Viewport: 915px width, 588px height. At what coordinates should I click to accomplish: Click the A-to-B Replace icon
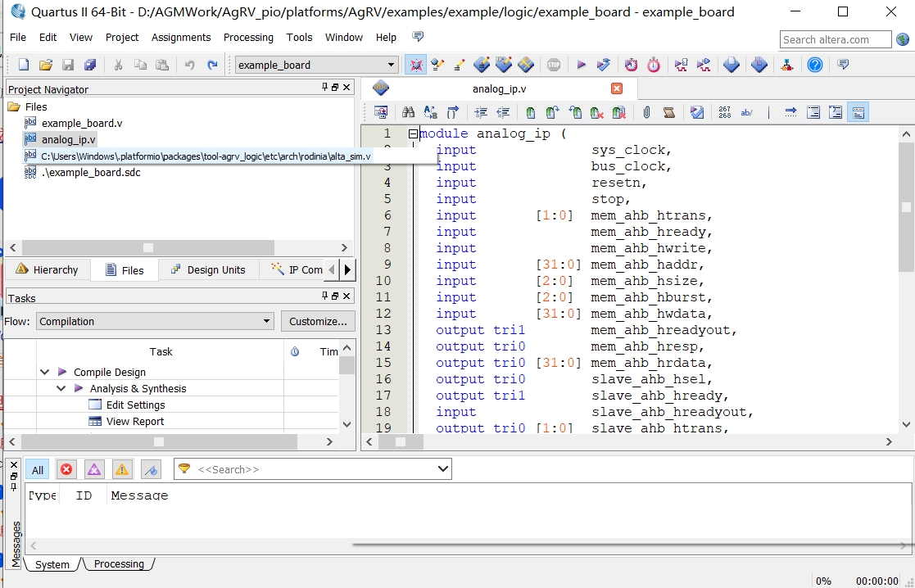point(431,112)
